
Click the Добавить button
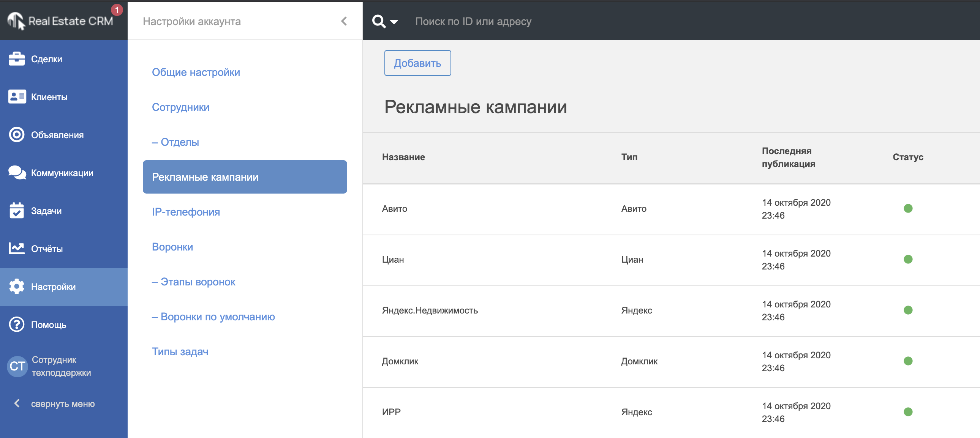417,63
